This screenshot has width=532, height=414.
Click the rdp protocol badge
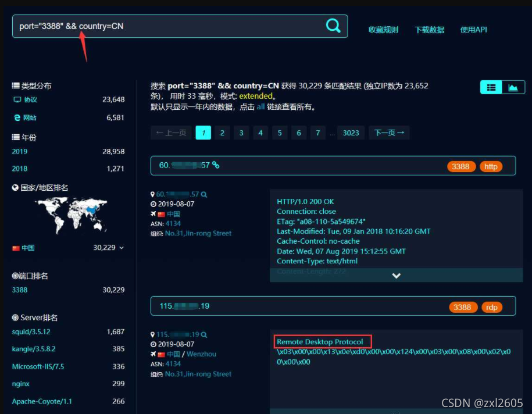[492, 307]
